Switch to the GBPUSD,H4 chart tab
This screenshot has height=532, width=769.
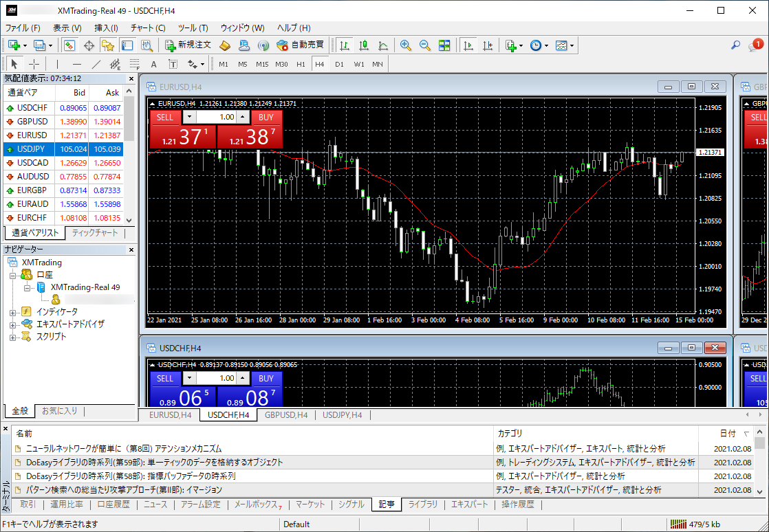286,415
